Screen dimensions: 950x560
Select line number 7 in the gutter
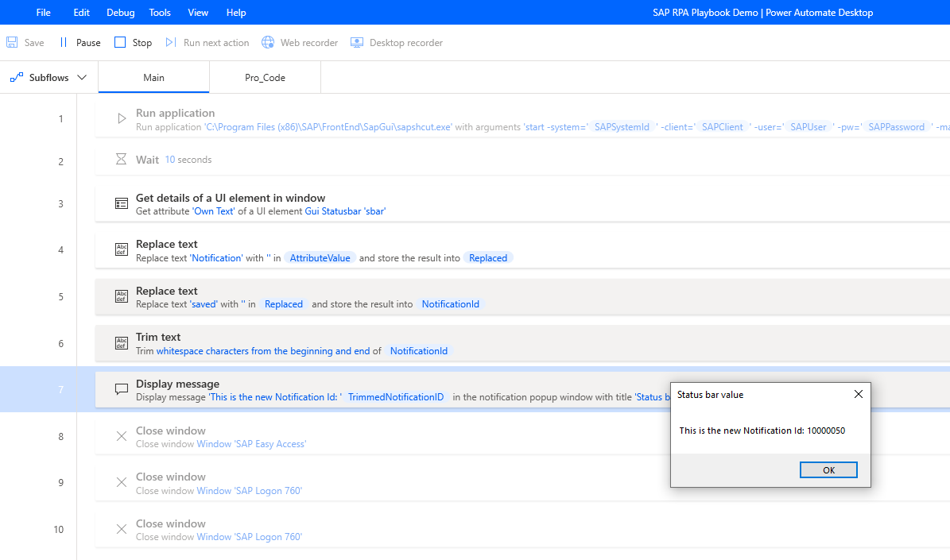coord(60,389)
